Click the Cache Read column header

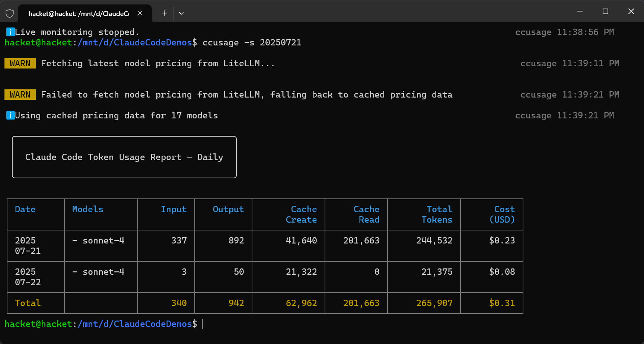pos(367,214)
